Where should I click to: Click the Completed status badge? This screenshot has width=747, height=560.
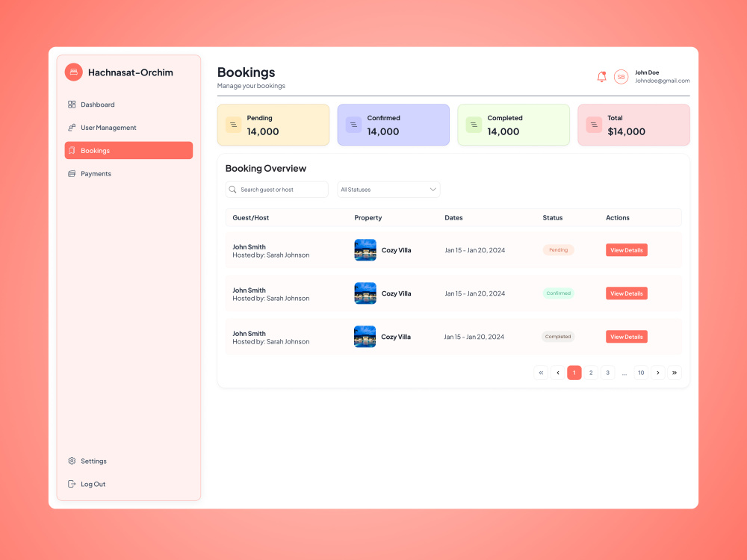pyautogui.click(x=558, y=337)
